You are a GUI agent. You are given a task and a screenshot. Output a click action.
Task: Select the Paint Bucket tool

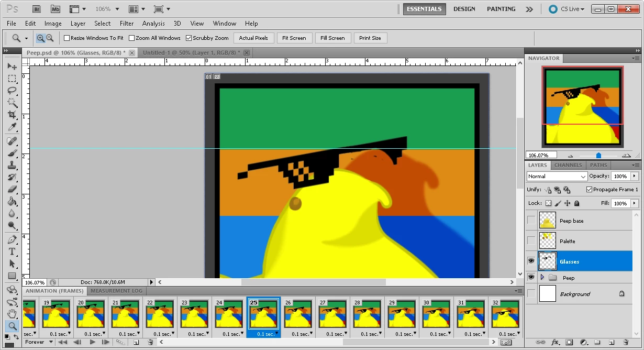[x=12, y=201]
